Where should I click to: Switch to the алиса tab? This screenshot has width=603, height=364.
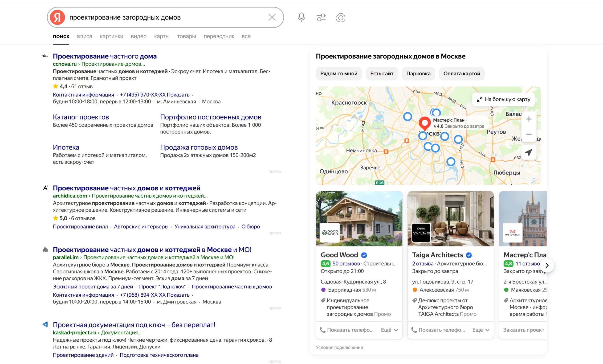pyautogui.click(x=84, y=36)
